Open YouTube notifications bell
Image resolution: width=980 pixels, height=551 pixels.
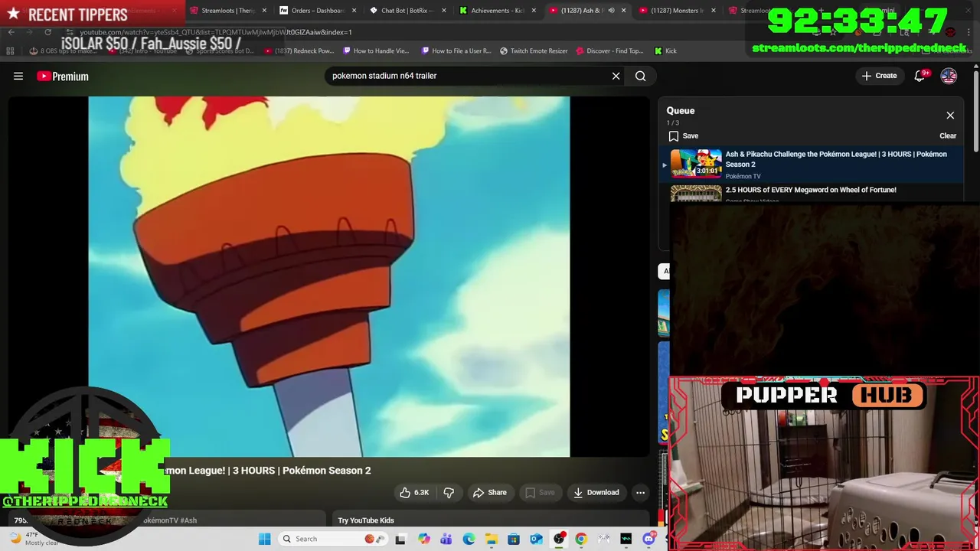coord(920,76)
